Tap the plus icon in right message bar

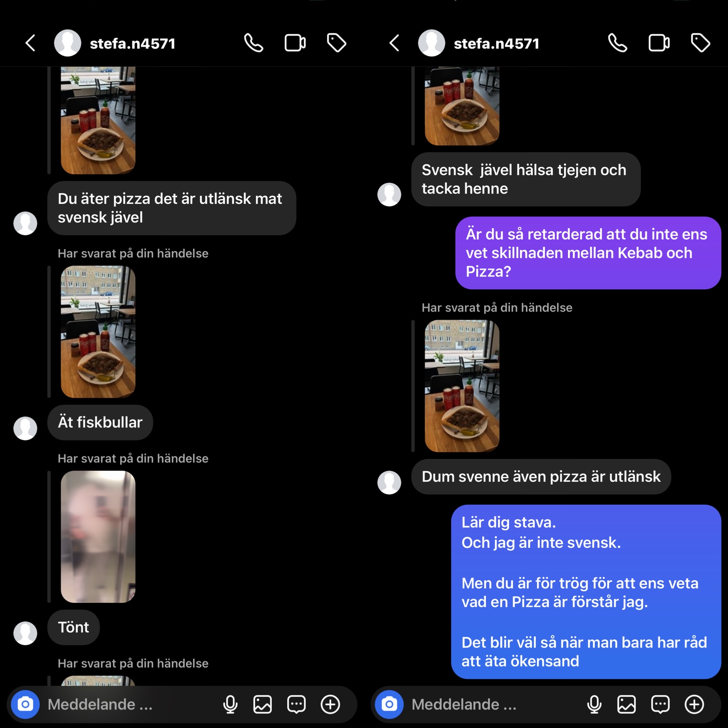pyautogui.click(x=694, y=704)
